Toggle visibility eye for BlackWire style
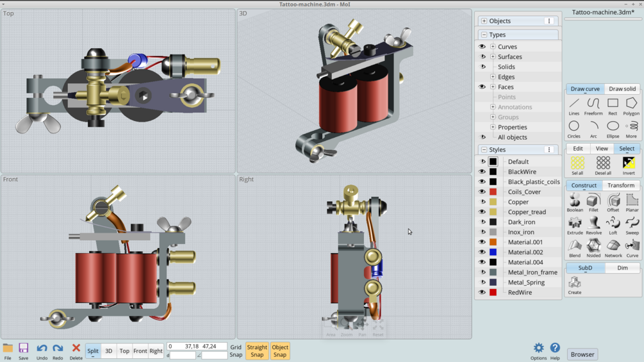This screenshot has height=362, width=644. [x=482, y=172]
